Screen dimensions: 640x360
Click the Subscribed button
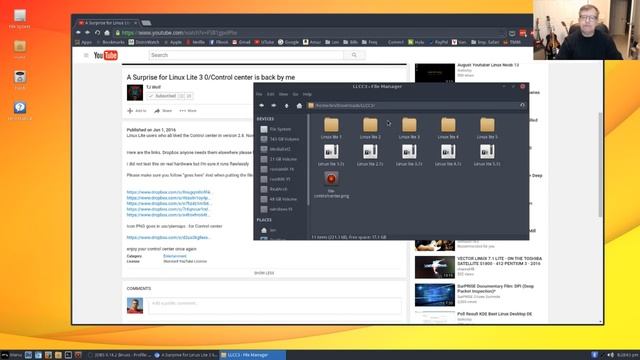(162, 96)
